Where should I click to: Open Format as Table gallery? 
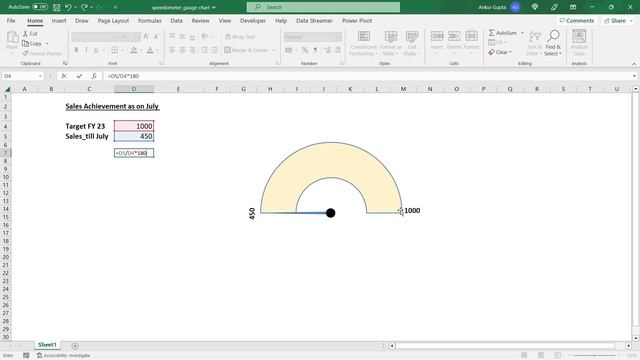[x=391, y=43]
